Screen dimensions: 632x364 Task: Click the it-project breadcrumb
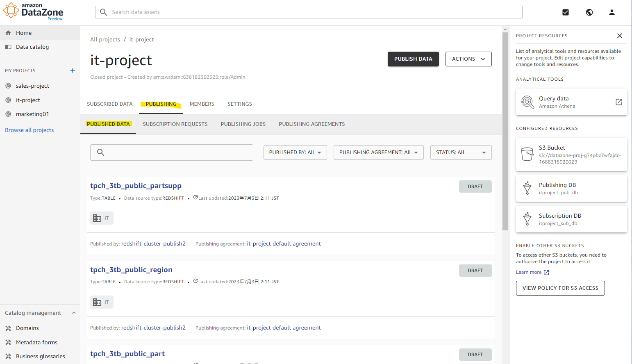pyautogui.click(x=142, y=39)
